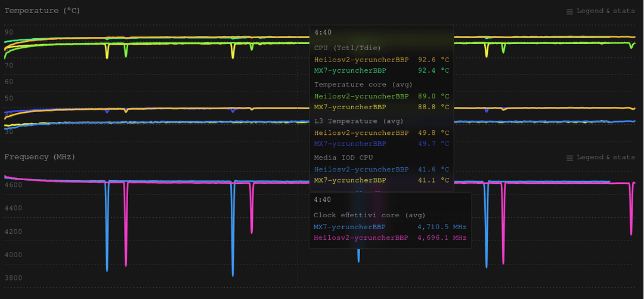Click hamburger icon beside Frequency Legend & stats
644x299 pixels.
coord(569,158)
